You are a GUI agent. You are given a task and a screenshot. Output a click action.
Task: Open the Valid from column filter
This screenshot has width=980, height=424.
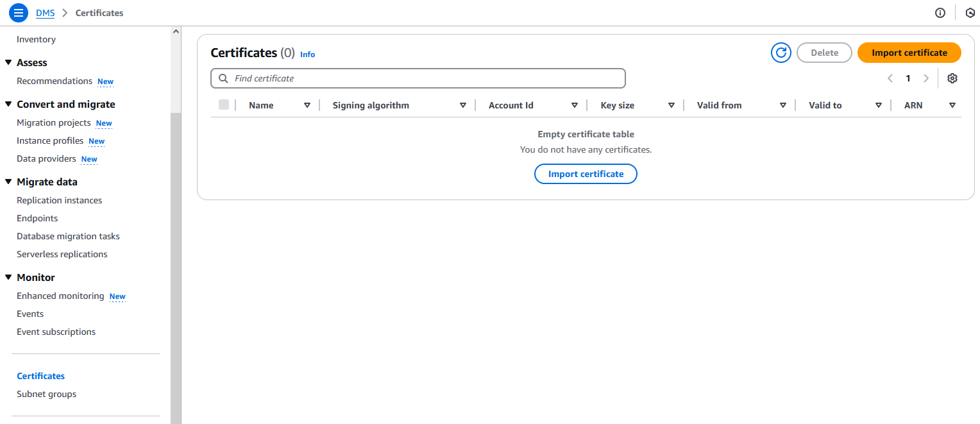[x=783, y=105]
